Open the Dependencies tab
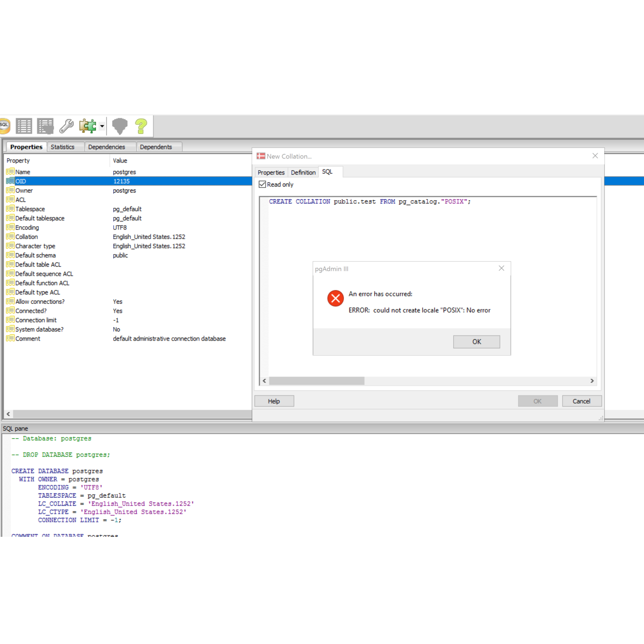The height and width of the screenshot is (644, 644). tap(106, 147)
